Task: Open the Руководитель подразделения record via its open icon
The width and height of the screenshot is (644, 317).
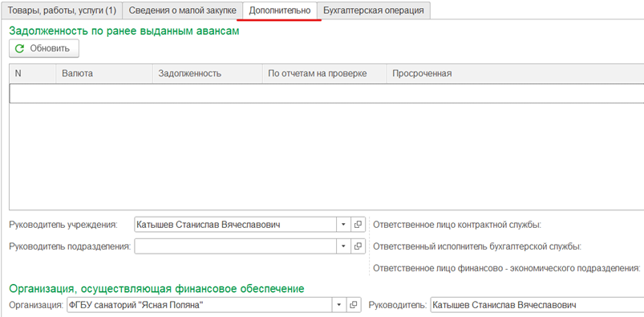Action: pyautogui.click(x=358, y=246)
